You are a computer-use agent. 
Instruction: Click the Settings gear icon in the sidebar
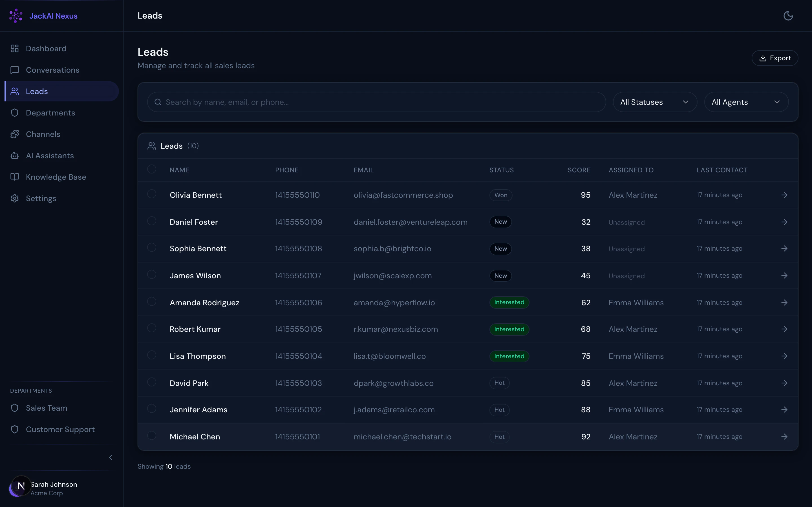[14, 199]
